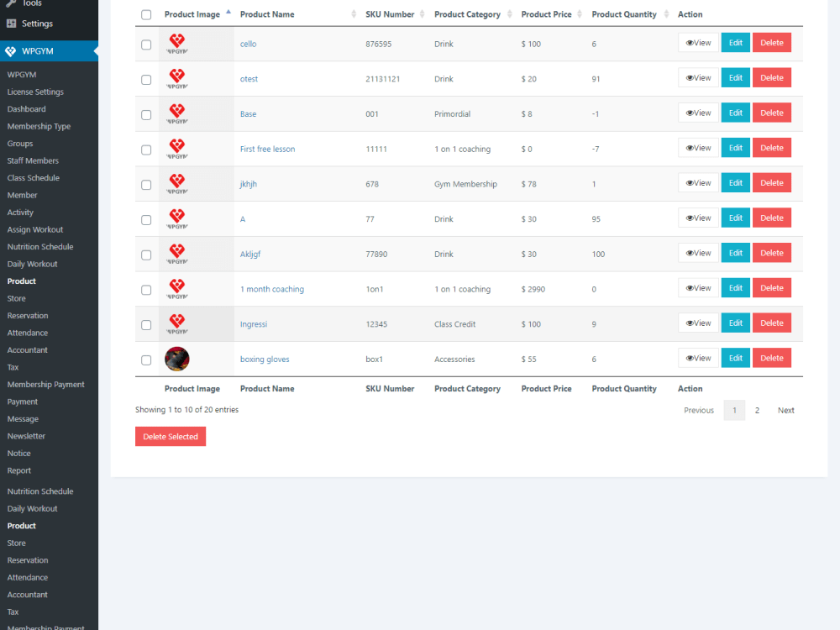Viewport: 840px width, 630px height.
Task: Edit the otest product
Action: pos(736,77)
